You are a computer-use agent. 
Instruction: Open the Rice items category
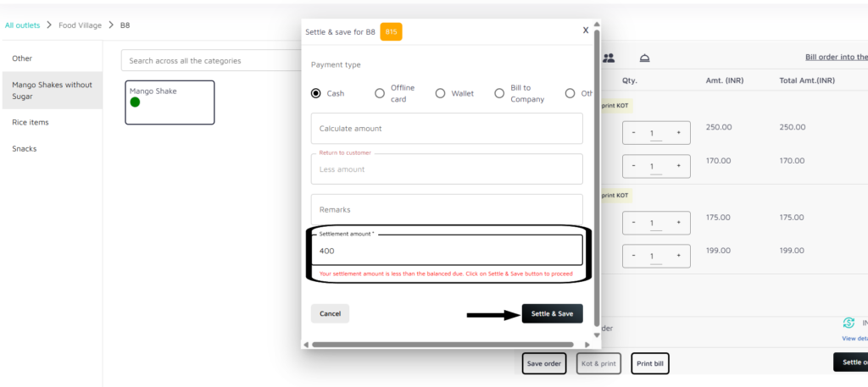click(30, 122)
